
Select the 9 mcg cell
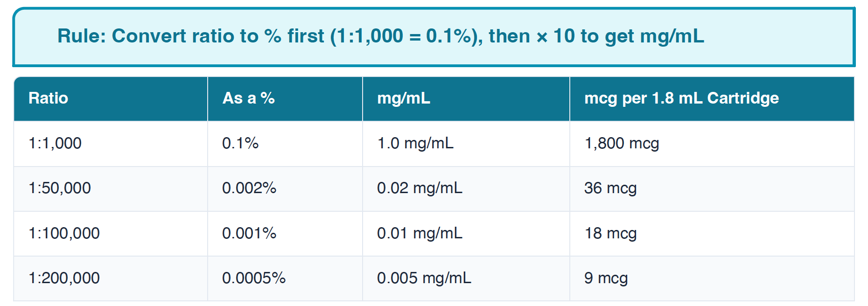click(606, 278)
